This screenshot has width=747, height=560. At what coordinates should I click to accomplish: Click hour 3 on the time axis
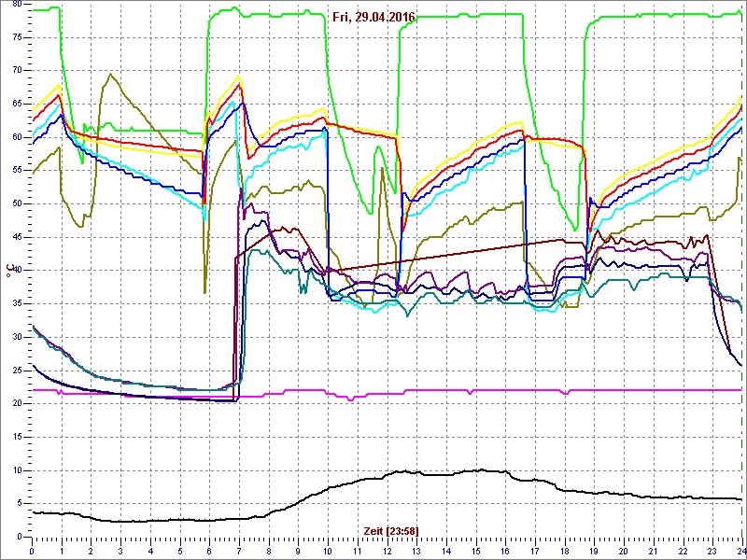tap(120, 550)
